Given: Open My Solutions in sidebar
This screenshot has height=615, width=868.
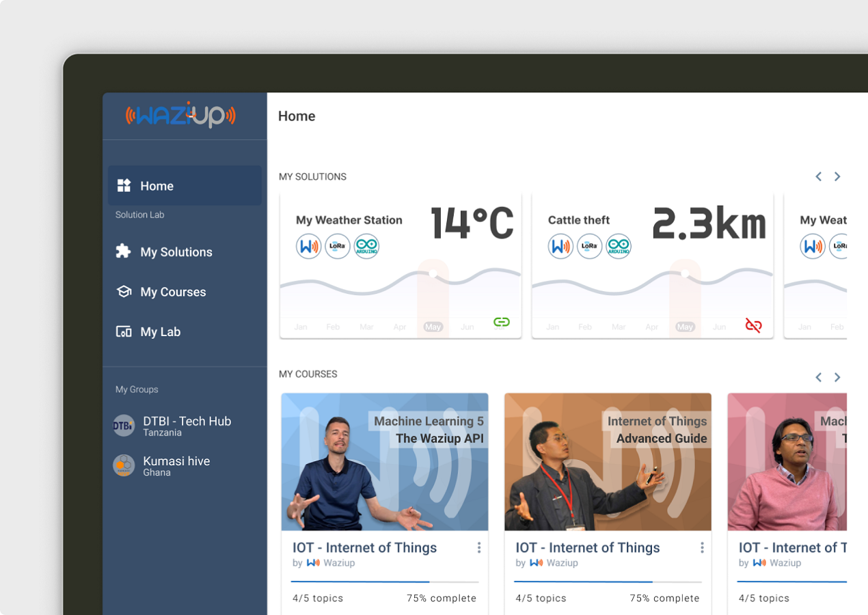Looking at the screenshot, I should [x=176, y=252].
